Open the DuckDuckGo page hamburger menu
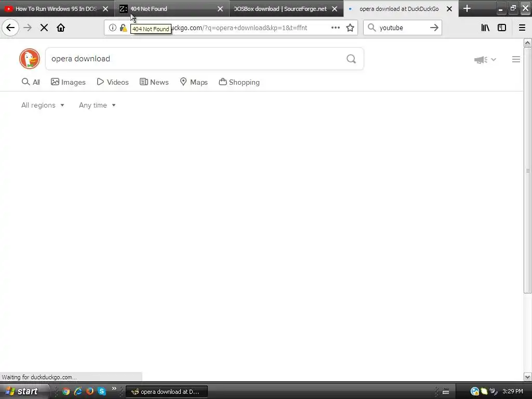This screenshot has height=399, width=532. 516,59
